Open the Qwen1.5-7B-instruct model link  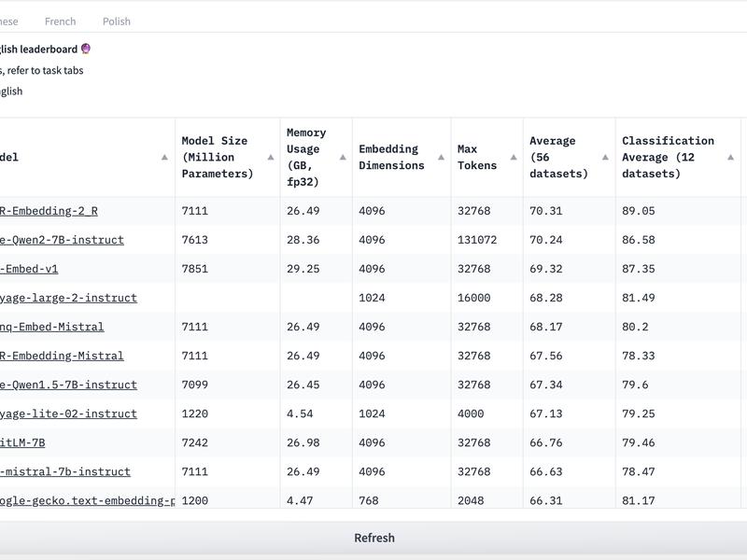[68, 385]
